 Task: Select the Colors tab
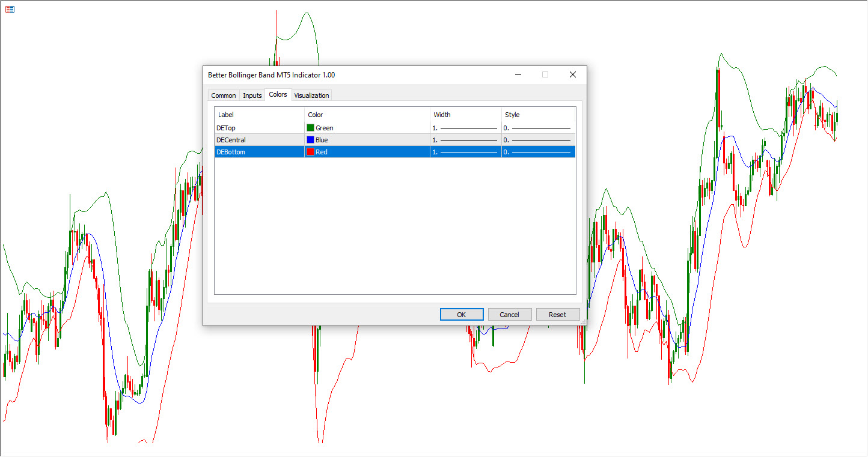click(x=278, y=95)
